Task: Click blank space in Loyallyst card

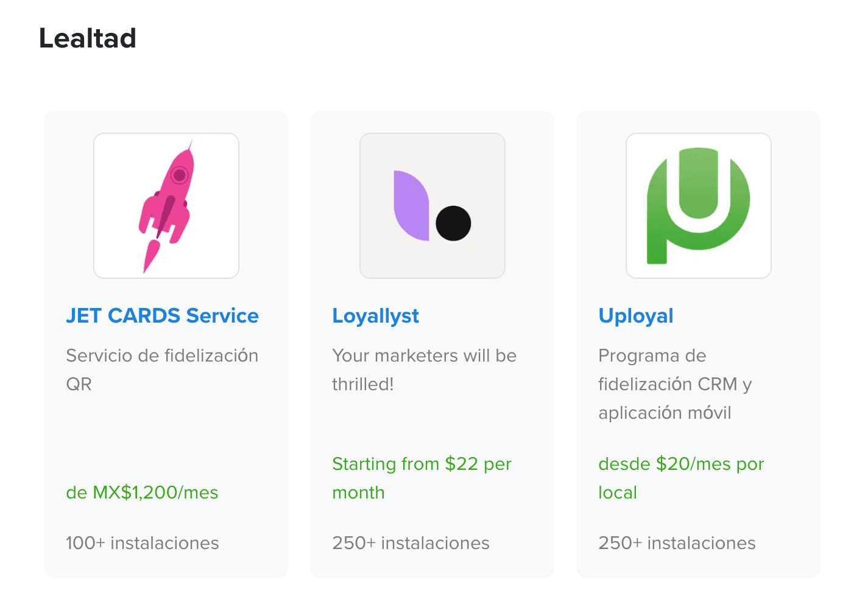Action: pyautogui.click(x=432, y=423)
